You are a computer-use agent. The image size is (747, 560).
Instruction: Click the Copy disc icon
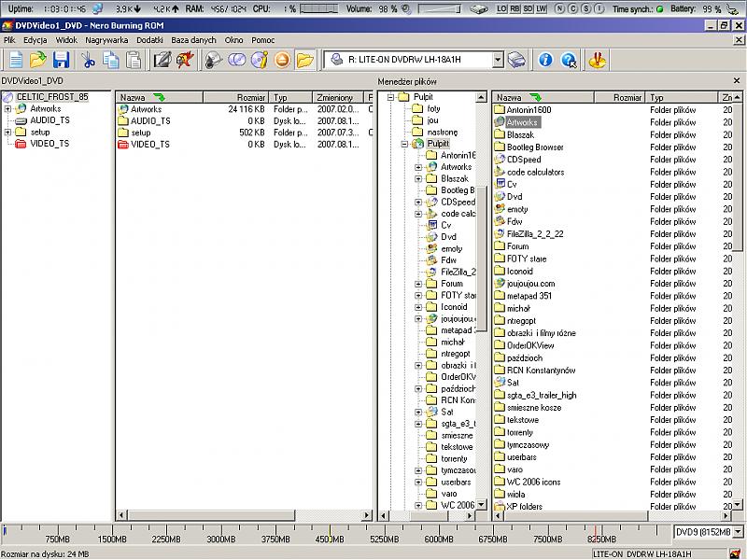pos(236,60)
